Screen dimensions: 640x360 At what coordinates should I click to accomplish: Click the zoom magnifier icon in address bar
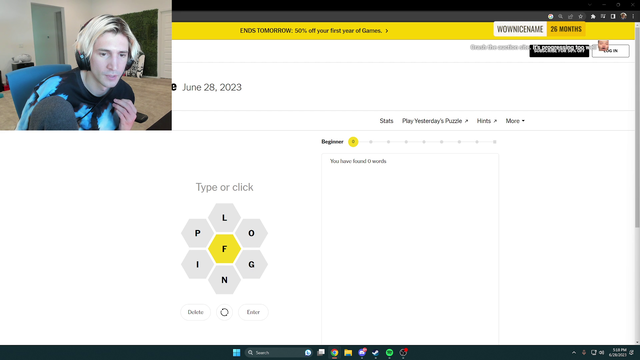point(560,16)
